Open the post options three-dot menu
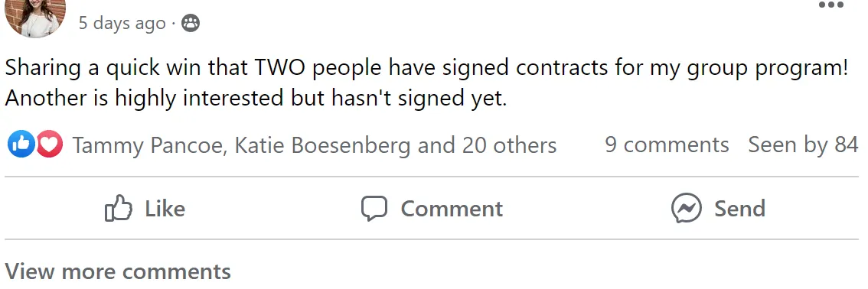This screenshot has width=868, height=289. 831,5
